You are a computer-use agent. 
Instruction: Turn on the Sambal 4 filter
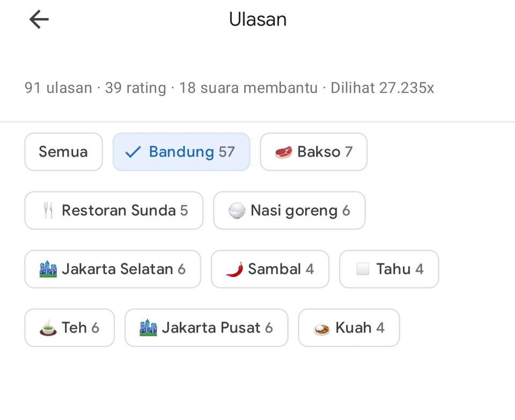pos(270,269)
